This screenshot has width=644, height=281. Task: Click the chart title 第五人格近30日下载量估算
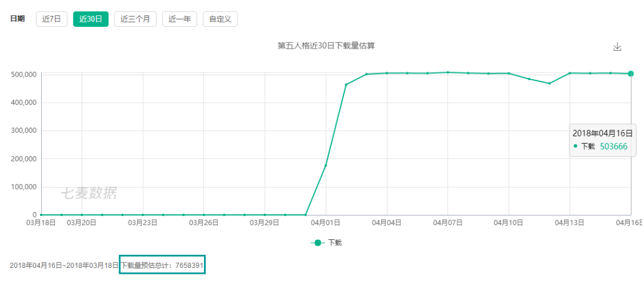(326, 46)
